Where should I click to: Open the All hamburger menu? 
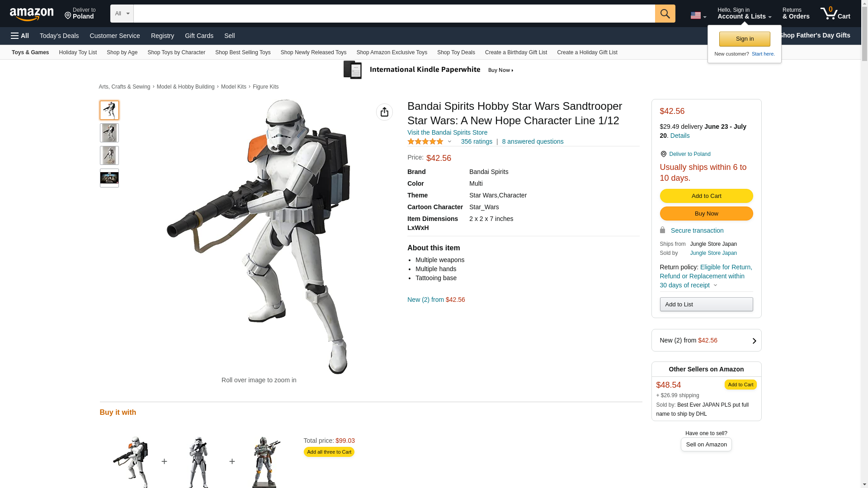click(20, 36)
